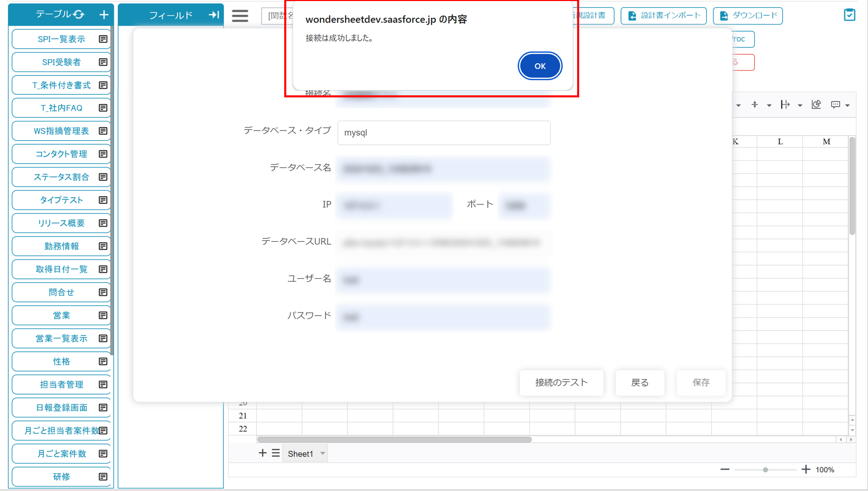Open the hamburger menu
The width and height of the screenshot is (868, 491).
[x=240, y=15]
